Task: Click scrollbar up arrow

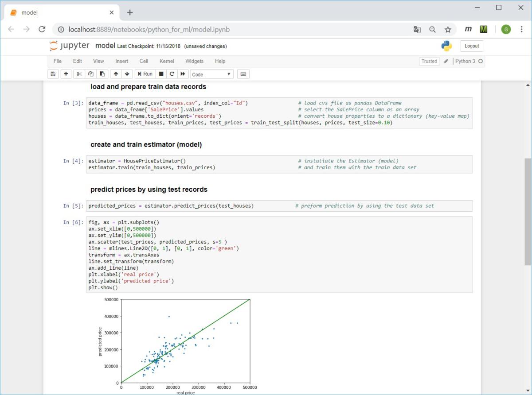Action: 528,85
